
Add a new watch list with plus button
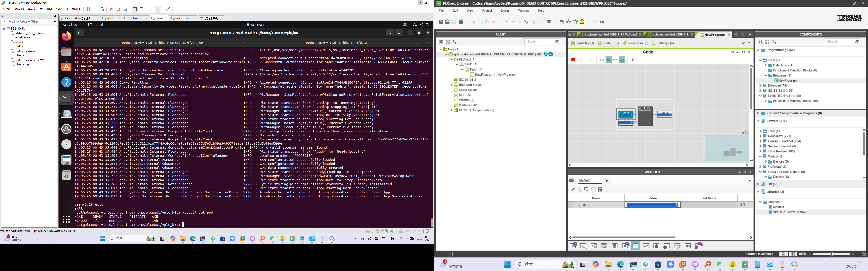[606, 181]
